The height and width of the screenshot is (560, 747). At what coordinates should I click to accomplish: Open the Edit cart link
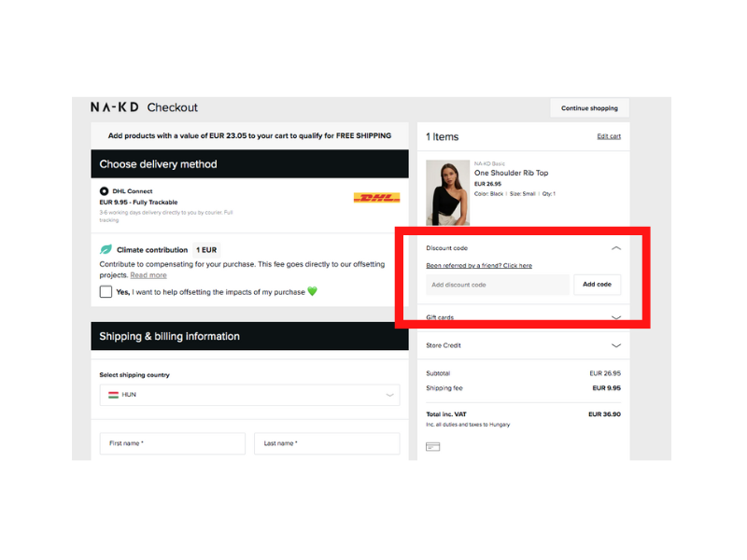coord(609,136)
